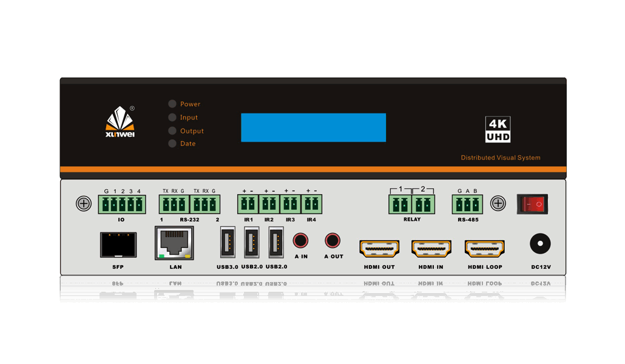Viewport: 625px width, 364px height.
Task: Click the DC12V power jack
Action: (539, 244)
